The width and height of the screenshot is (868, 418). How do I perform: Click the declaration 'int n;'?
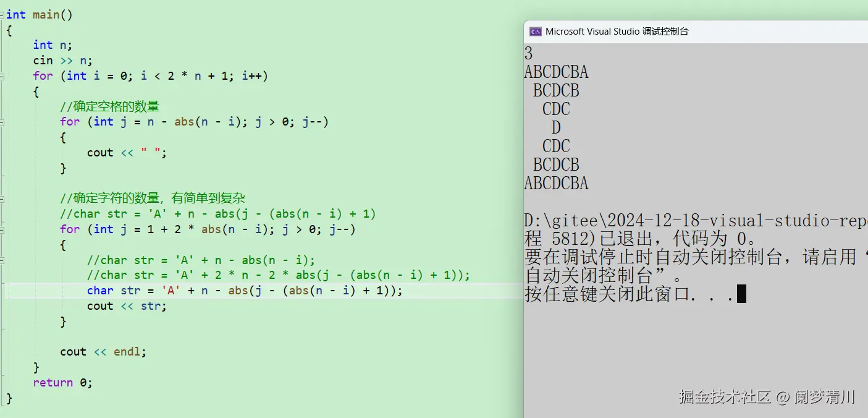point(53,45)
